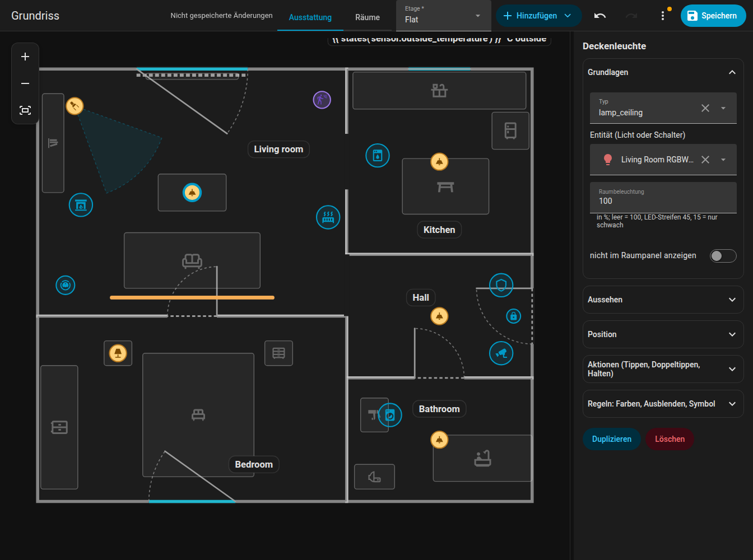Toggle 'nicht im Raumpanel anzeigen' switch
The width and height of the screenshot is (753, 560).
(x=723, y=256)
